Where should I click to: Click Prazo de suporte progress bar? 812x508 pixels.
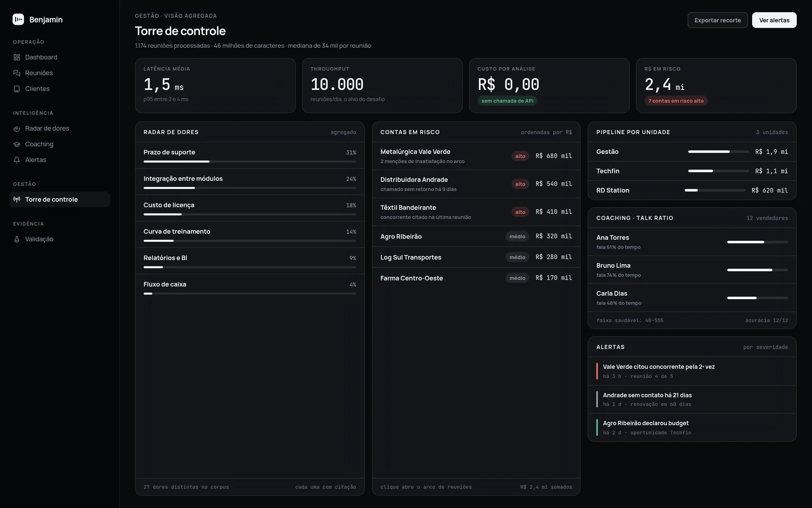coord(250,162)
